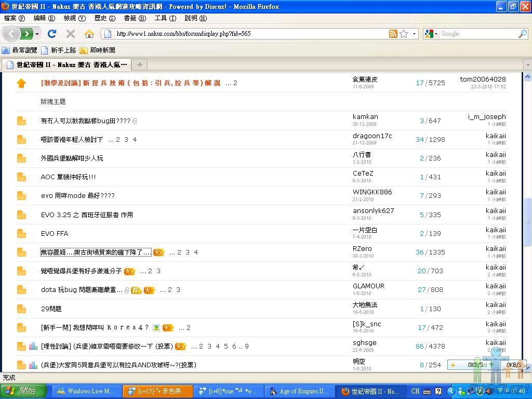Viewport: 532px width, 399px height.
Task: Go to page 9 of 理性討論 thread
Action: pos(247,347)
